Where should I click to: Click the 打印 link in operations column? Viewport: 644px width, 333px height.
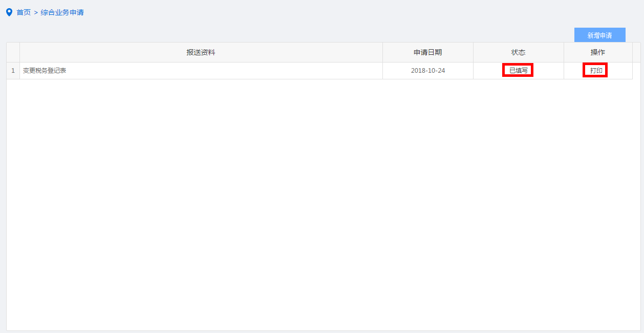(596, 71)
